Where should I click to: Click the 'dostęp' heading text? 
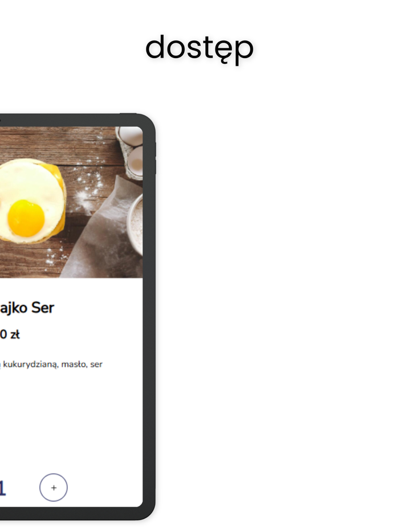(199, 48)
